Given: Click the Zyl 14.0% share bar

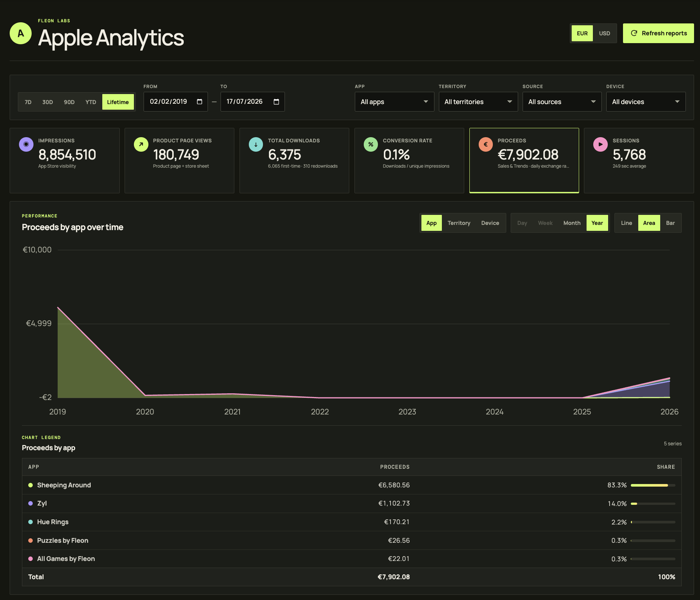Looking at the screenshot, I should [653, 504].
